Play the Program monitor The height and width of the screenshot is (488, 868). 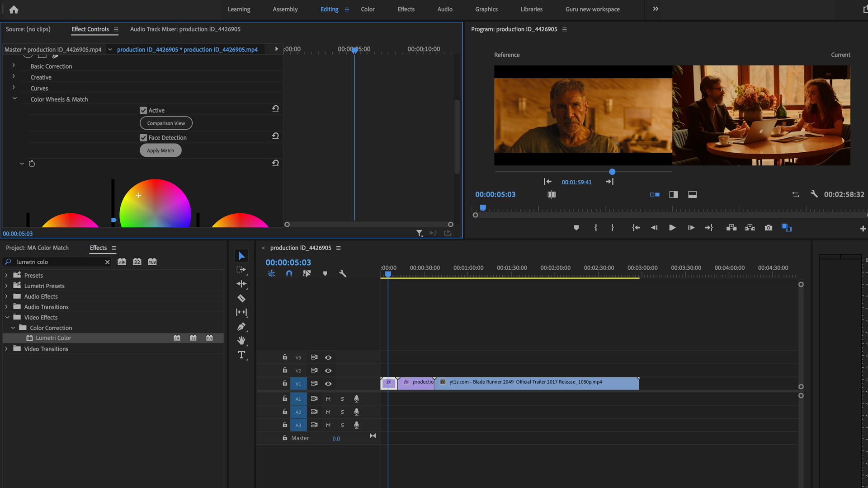(x=672, y=228)
